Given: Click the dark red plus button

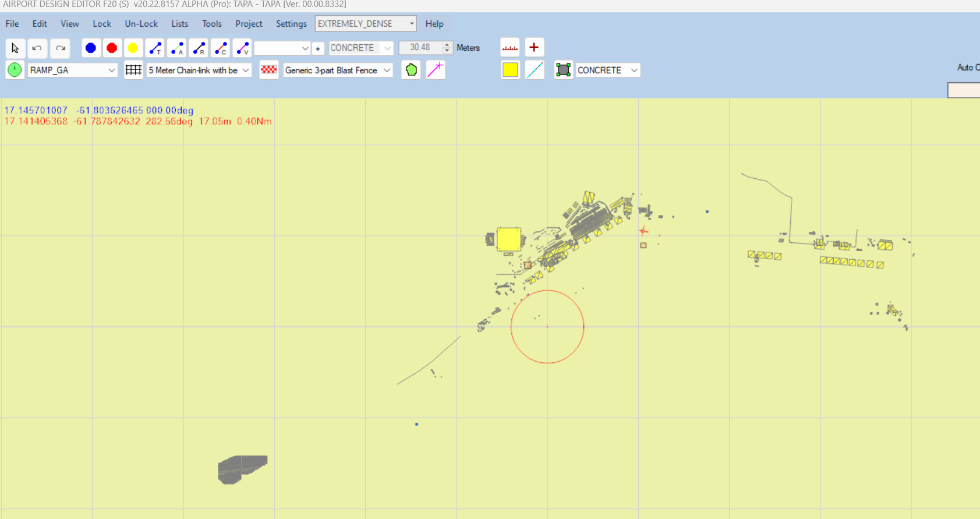Looking at the screenshot, I should 534,47.
